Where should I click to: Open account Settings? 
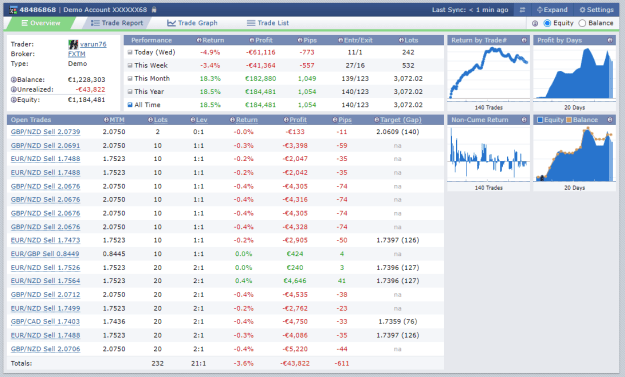click(x=597, y=10)
